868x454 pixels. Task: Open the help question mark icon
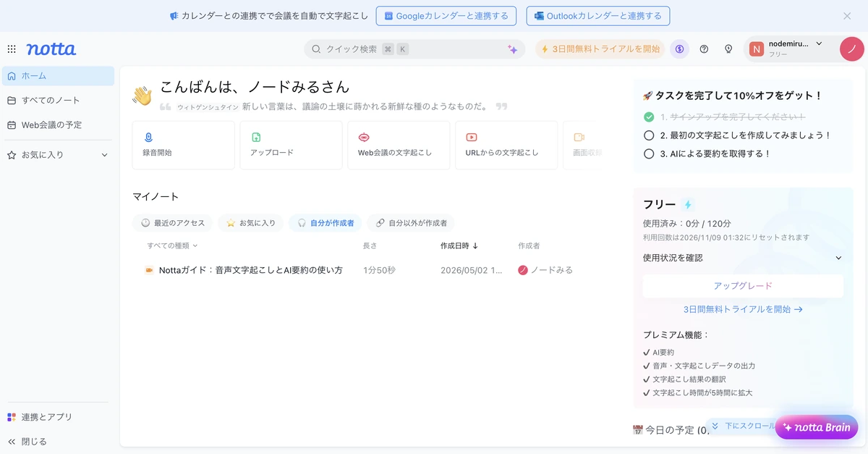(704, 49)
